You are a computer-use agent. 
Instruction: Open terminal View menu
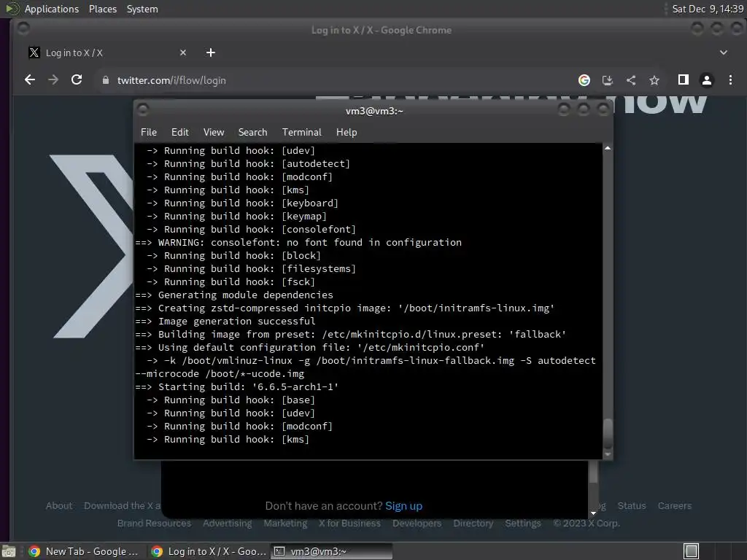pyautogui.click(x=214, y=132)
